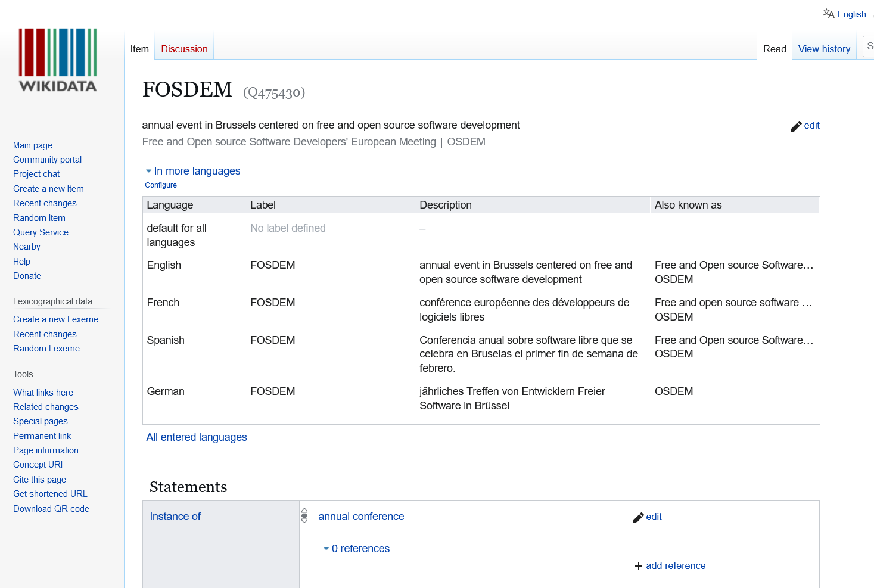Screen dimensions: 874x588
Task: Click the search input field at top right
Action: point(869,46)
